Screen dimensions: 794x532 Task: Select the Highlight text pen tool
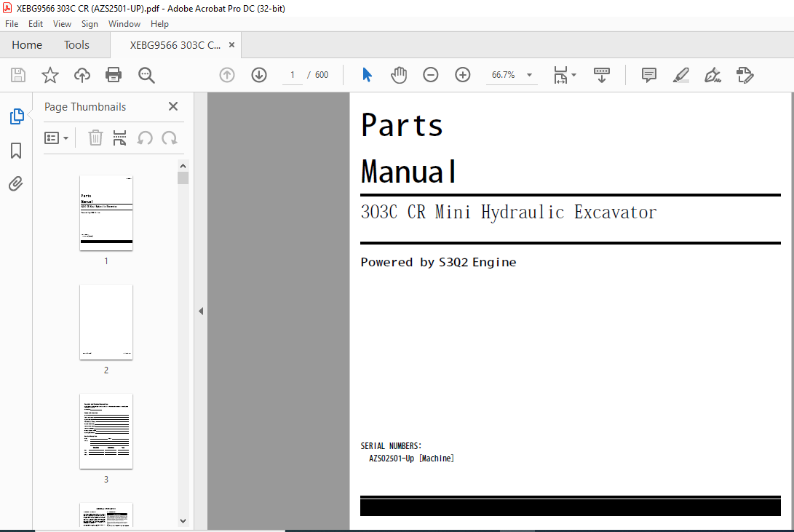681,75
